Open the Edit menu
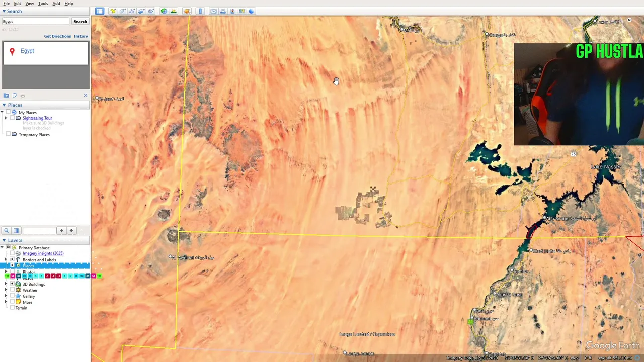The width and height of the screenshot is (644, 362). (x=17, y=3)
